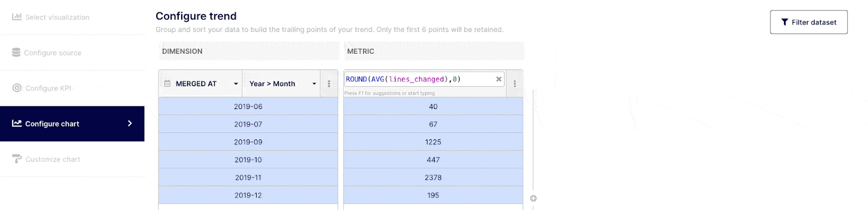Click the Filter dataset button
868x210 pixels.
808,22
